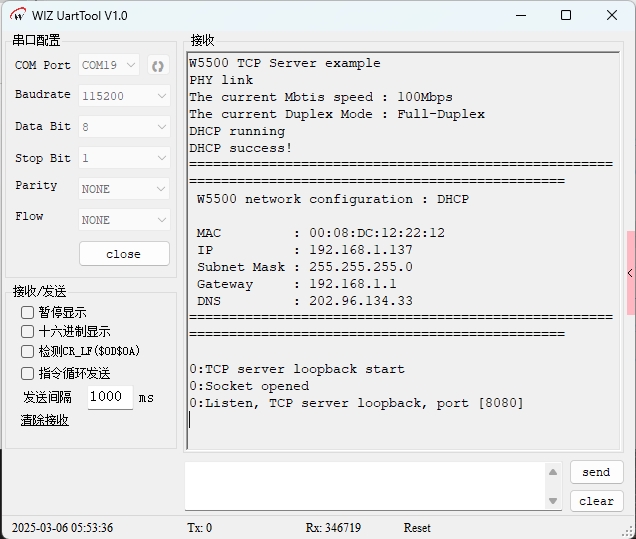Open the Parity dropdown
The height and width of the screenshot is (539, 636).
124,189
